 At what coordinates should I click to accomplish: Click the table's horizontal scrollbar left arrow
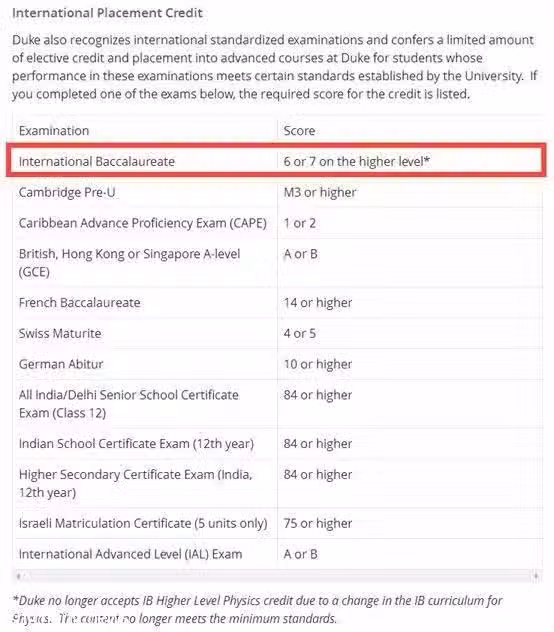tap(19, 576)
